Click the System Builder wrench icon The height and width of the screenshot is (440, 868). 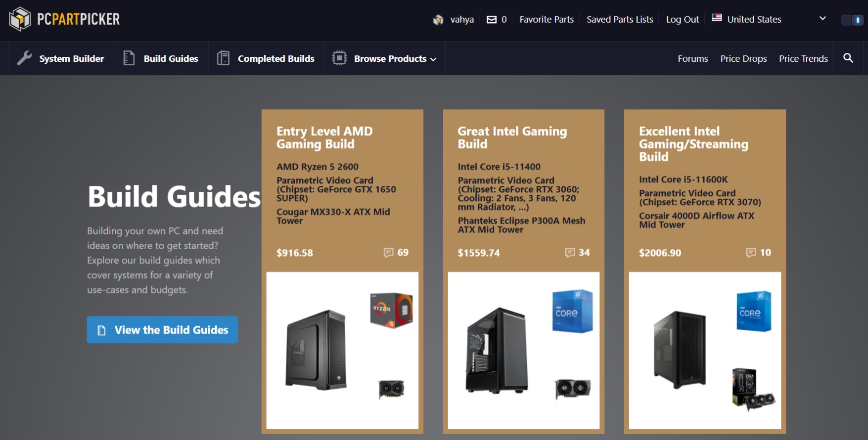coord(24,58)
